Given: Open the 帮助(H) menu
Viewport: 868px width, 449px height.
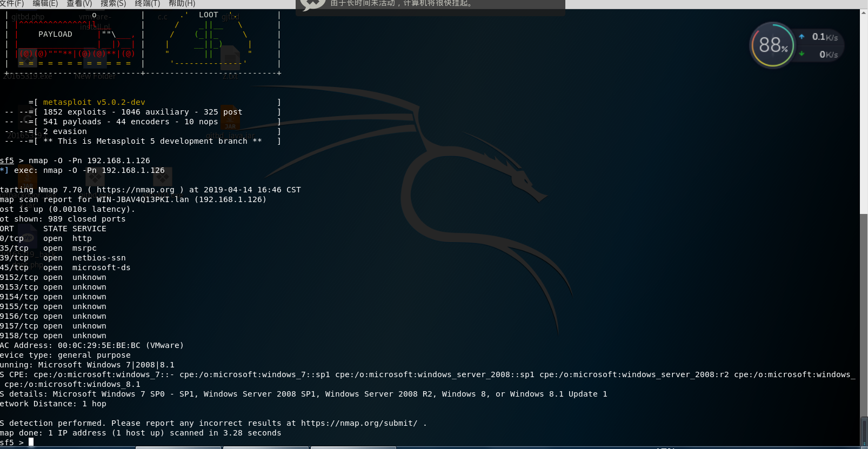Looking at the screenshot, I should coord(182,3).
